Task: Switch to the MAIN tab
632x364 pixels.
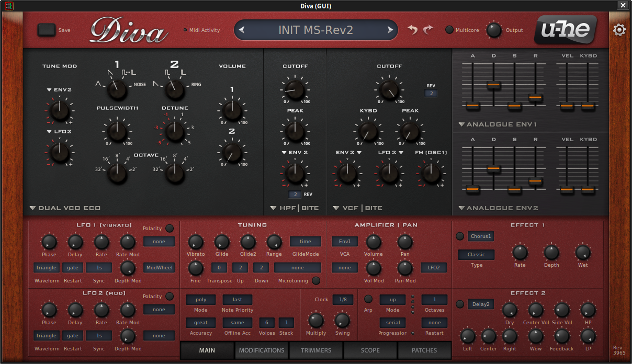Action: coord(207,350)
